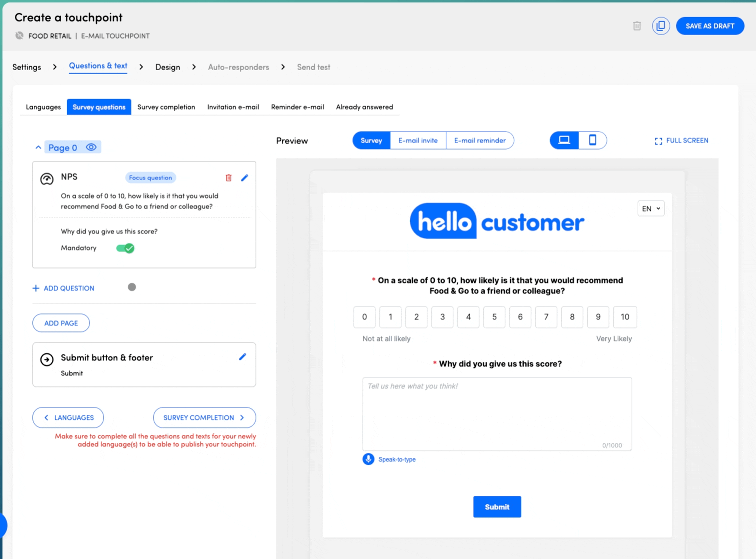
Task: Edit the Submit button & footer section
Action: coord(242,356)
